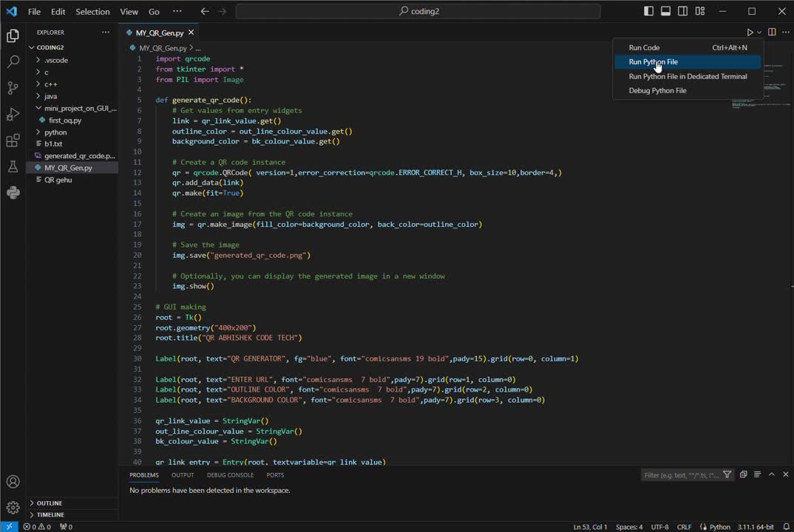Expand the OUTLINE section
794x532 pixels.
(x=72, y=503)
